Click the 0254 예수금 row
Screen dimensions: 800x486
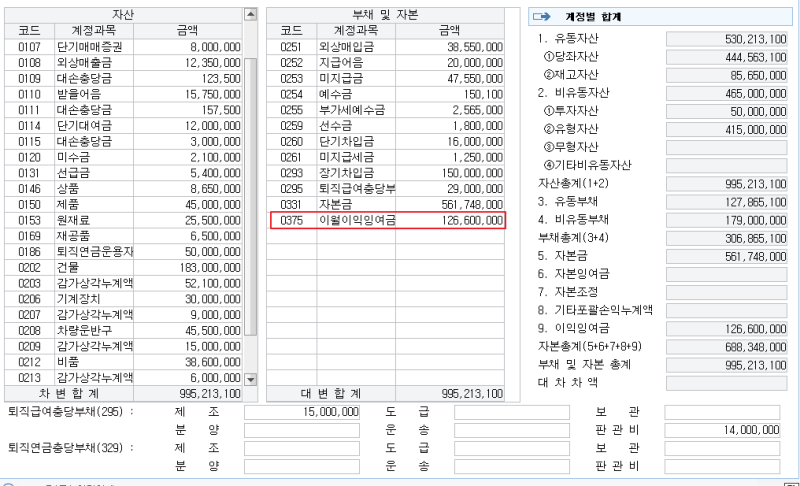click(x=386, y=94)
